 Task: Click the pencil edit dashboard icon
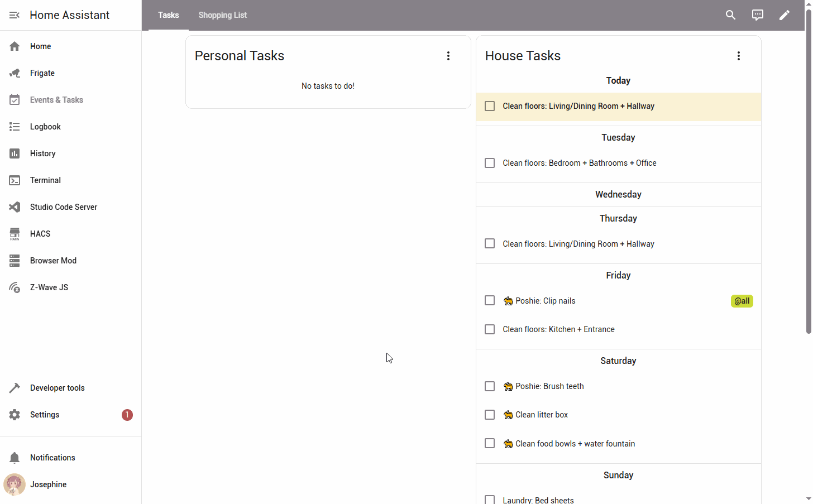coord(784,15)
